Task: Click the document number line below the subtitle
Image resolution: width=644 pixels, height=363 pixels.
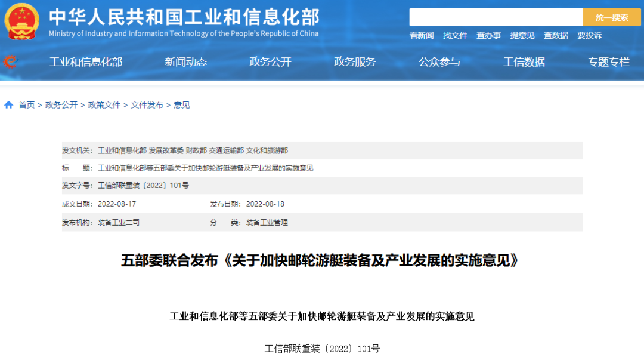Action: click(322, 349)
